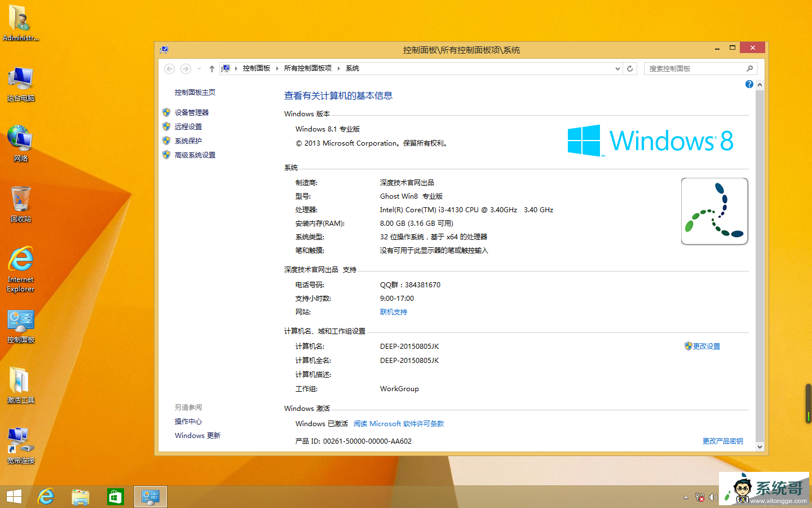The width and height of the screenshot is (812, 508).
Task: Select the Control Panel taskbar button
Action: 151,497
